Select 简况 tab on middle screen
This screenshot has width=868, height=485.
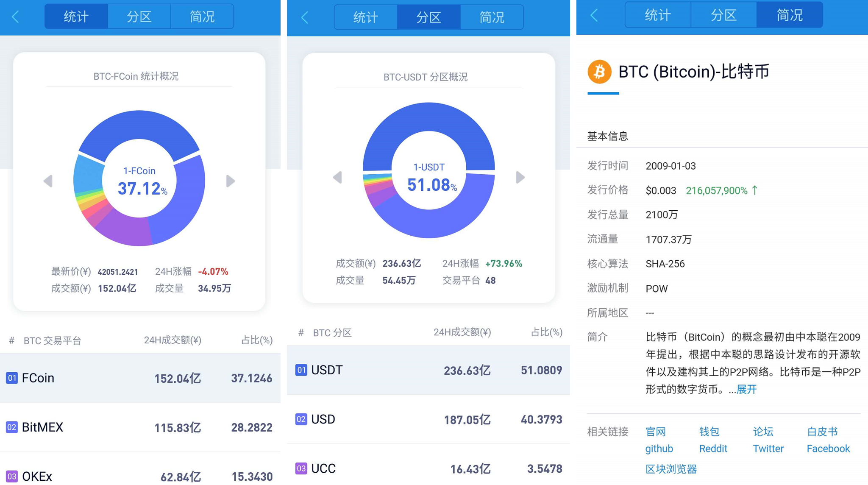click(x=492, y=17)
